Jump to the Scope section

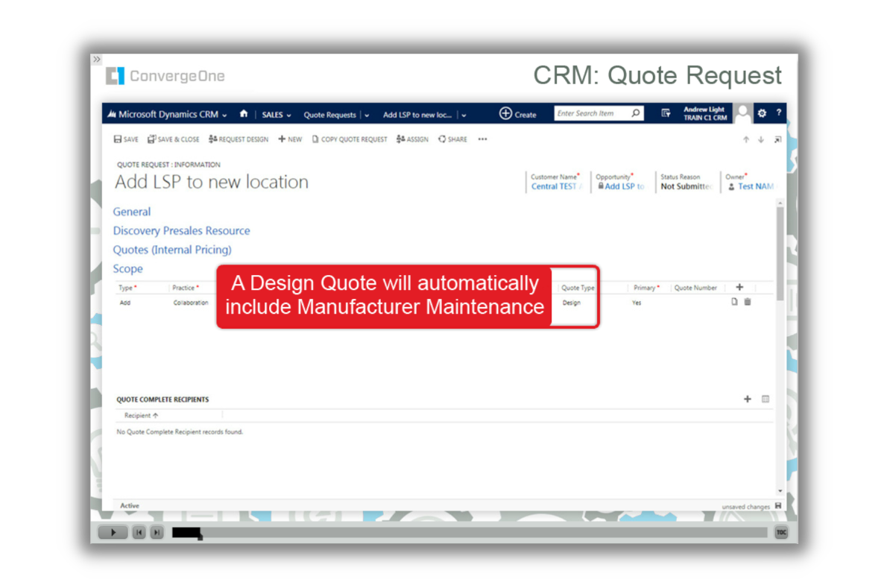click(x=128, y=268)
